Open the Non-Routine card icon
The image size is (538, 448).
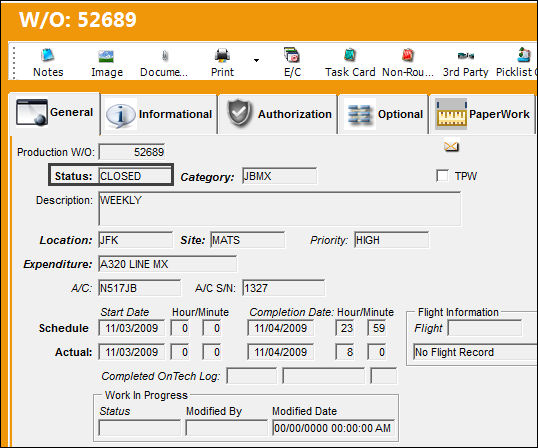point(408,55)
